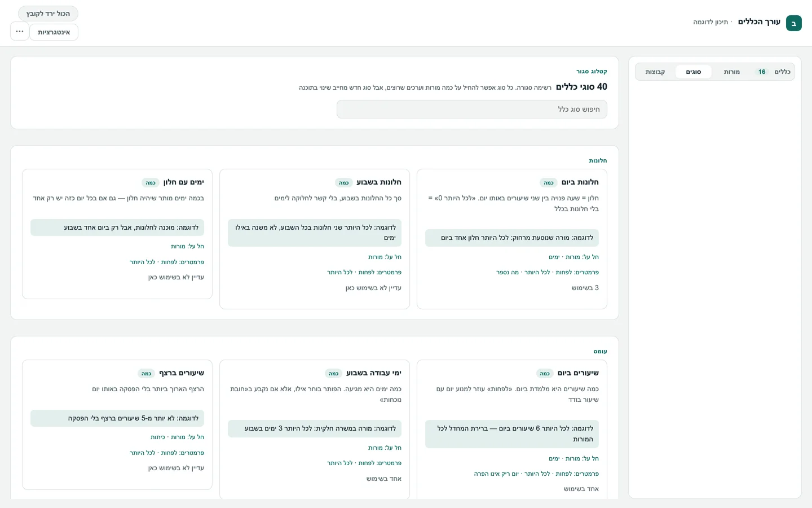Click the כמה badge beside שיעורים ברצף

pos(147,374)
